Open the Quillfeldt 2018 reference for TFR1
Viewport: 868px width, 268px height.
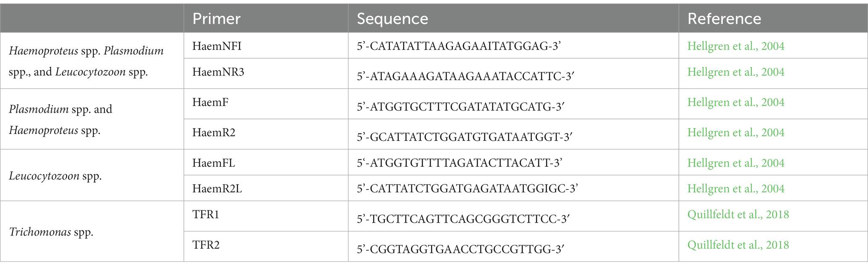[738, 215]
